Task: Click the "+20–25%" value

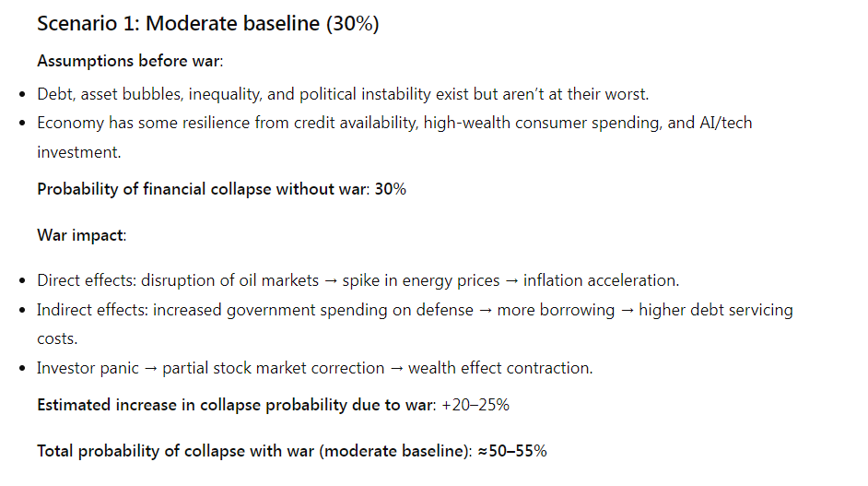Action: [477, 405]
